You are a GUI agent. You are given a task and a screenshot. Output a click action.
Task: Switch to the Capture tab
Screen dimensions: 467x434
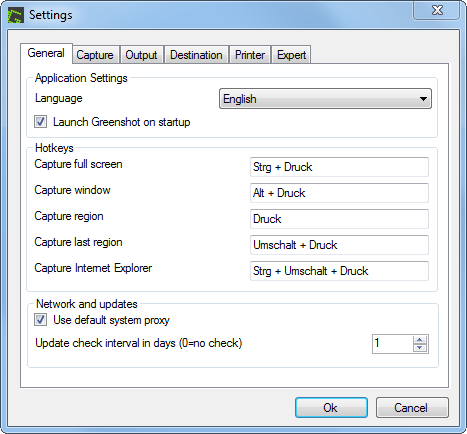[95, 55]
